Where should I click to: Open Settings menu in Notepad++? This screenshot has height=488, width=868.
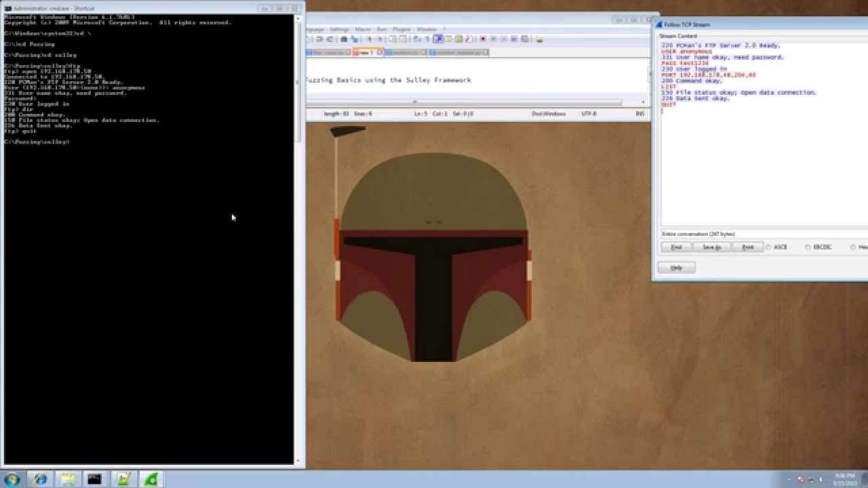coord(339,29)
